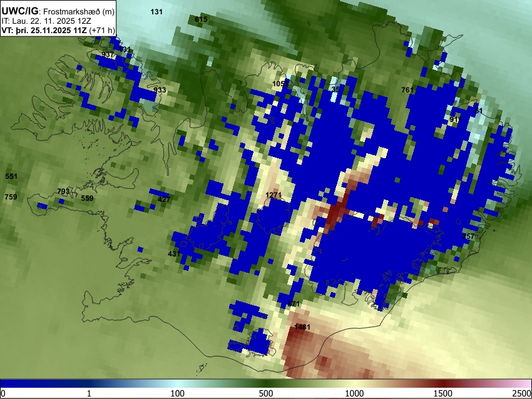Click the 1051 value label
Viewport: 532px width, 399px height.
(280, 84)
